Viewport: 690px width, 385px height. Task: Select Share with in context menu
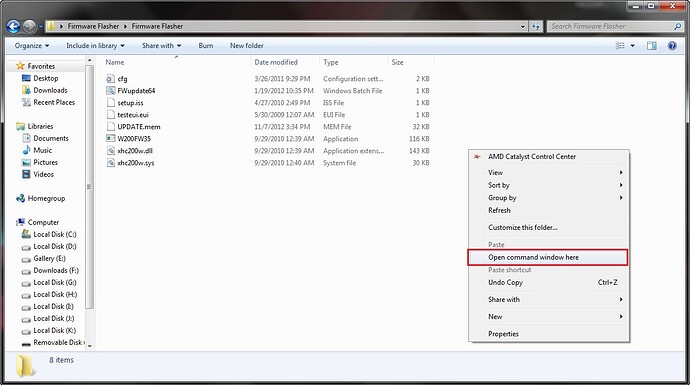pyautogui.click(x=548, y=300)
